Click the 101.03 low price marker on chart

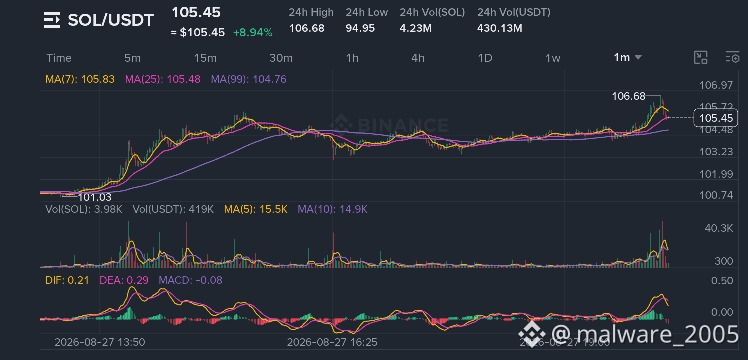click(94, 197)
